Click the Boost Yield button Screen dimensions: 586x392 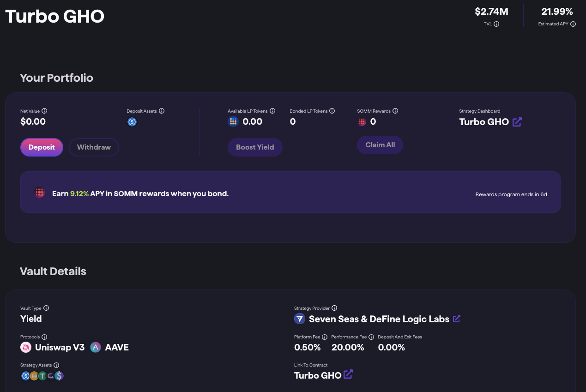click(x=255, y=147)
